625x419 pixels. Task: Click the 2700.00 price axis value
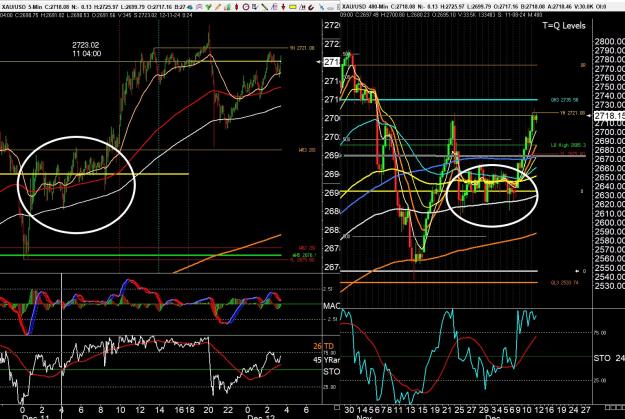point(609,132)
